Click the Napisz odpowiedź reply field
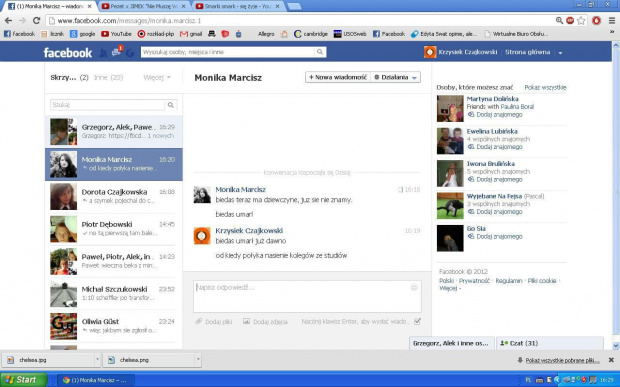 (307, 296)
